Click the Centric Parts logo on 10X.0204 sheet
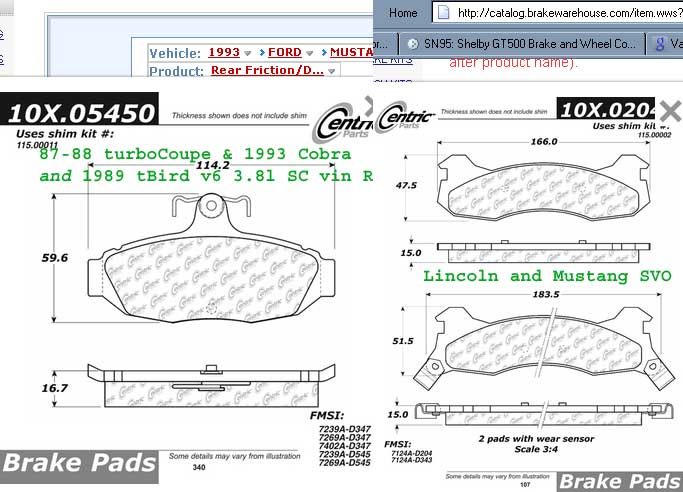Image resolution: width=683 pixels, height=492 pixels. click(405, 117)
